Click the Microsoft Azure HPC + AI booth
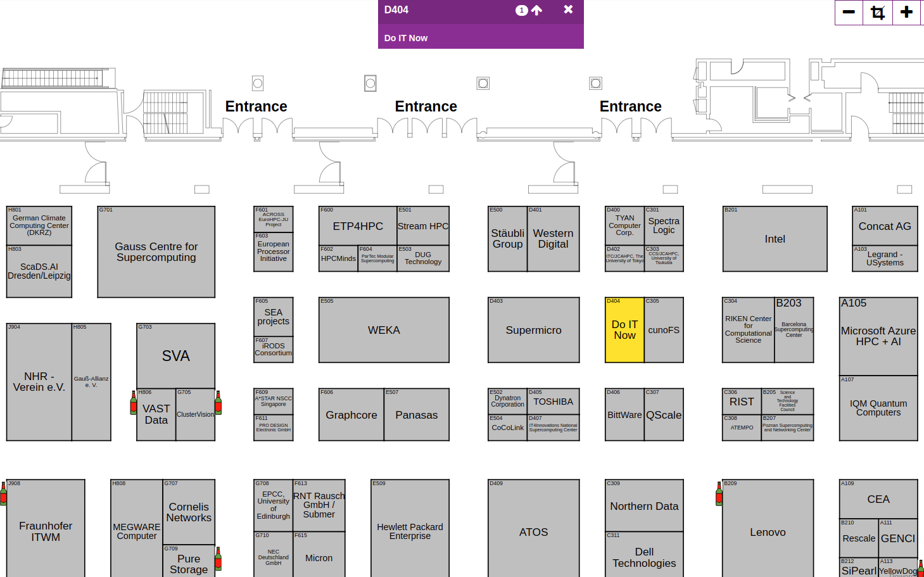Screen dimensions: 924x577 878,336
